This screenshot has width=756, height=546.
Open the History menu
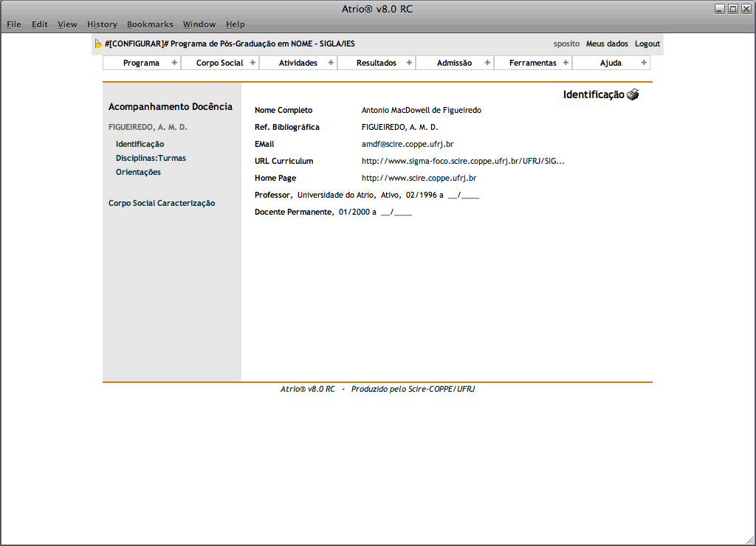tap(102, 24)
